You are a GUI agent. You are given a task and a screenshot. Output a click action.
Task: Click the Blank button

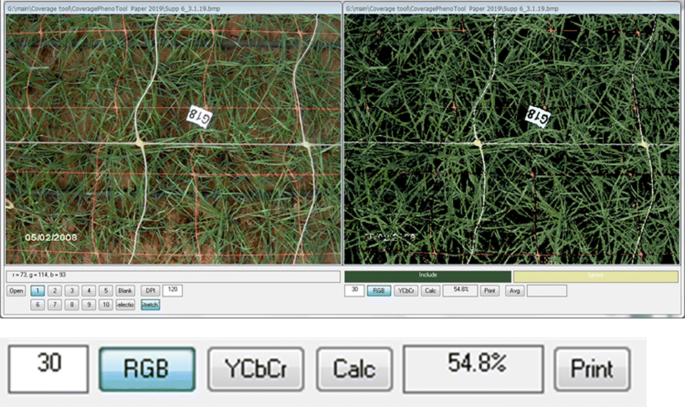[126, 291]
